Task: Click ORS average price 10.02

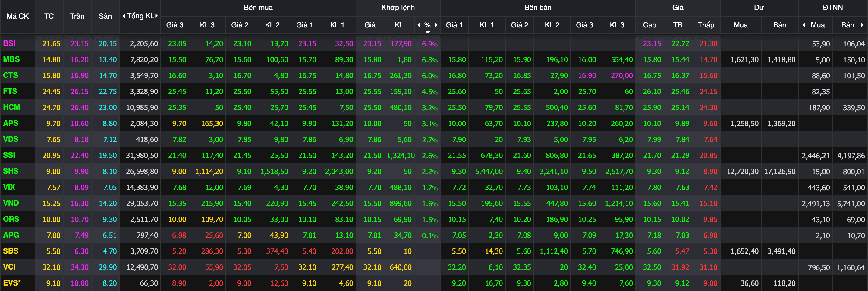Action: (x=680, y=220)
